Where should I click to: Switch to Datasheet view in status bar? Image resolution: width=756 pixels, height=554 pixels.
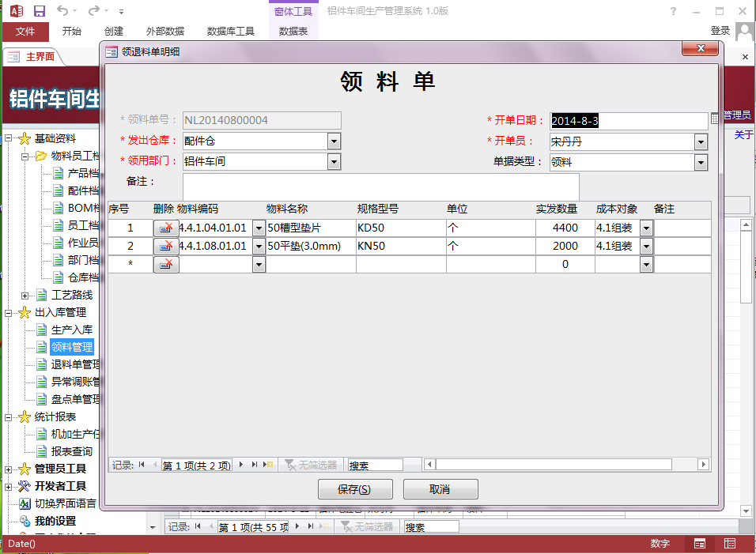point(730,544)
